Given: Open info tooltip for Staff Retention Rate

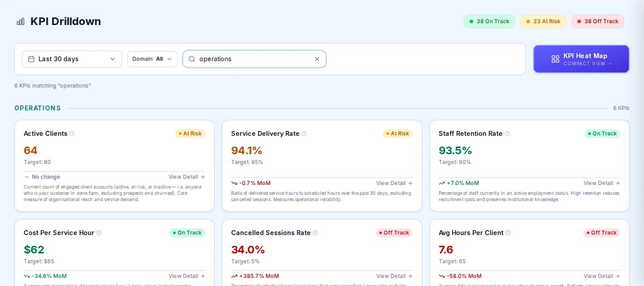Looking at the screenshot, I should (507, 134).
